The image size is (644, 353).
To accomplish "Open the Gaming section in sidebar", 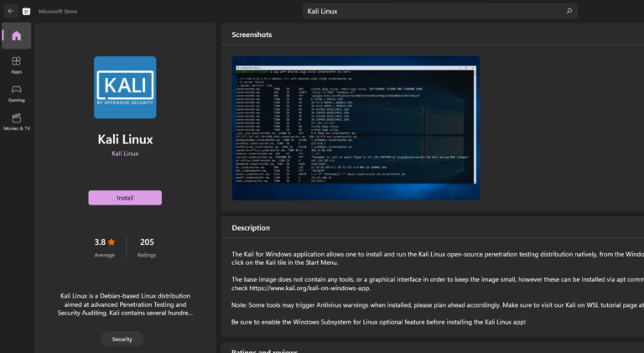I will coord(17,94).
